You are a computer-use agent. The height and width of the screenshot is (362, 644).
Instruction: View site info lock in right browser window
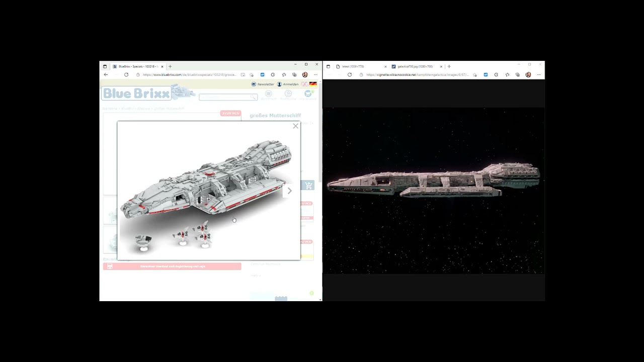tap(361, 74)
